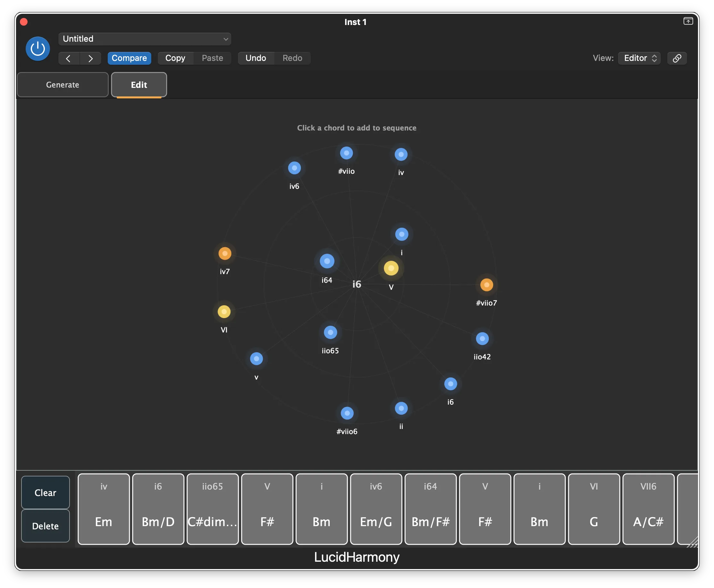This screenshot has width=714, height=588.
Task: Select the i64 Bm/F# sequence chord
Action: point(431,509)
